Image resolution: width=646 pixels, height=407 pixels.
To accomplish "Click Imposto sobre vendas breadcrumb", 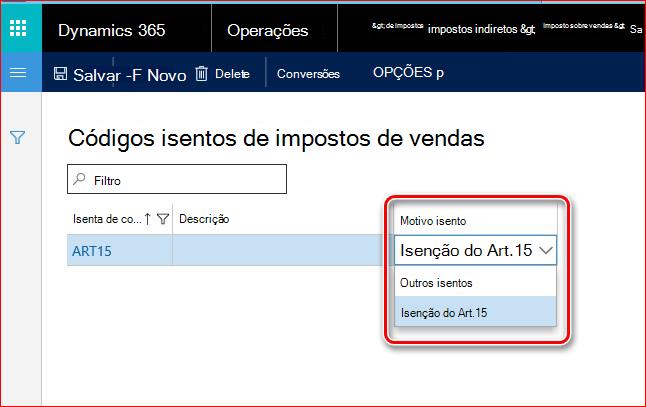I will (583, 26).
